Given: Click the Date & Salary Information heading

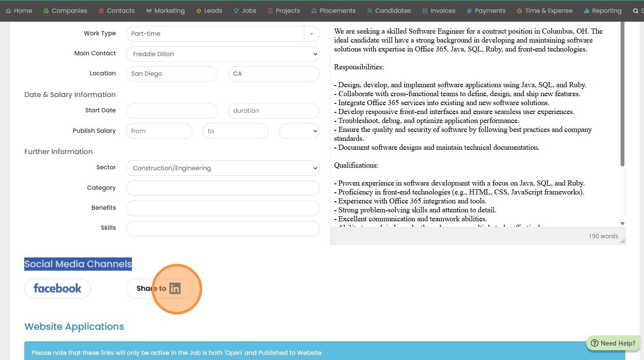Looking at the screenshot, I should click(70, 95).
